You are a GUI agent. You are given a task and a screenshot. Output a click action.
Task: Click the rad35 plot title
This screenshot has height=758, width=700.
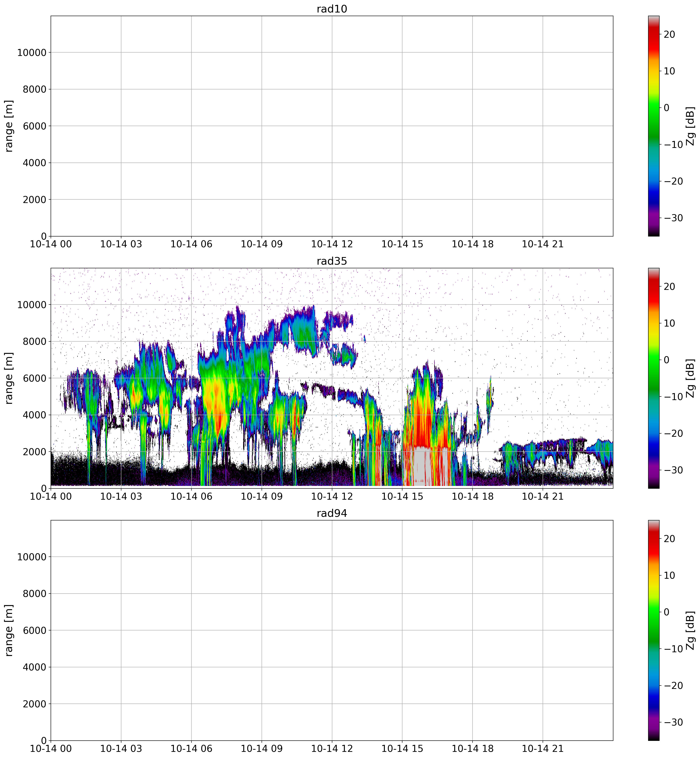pos(331,261)
